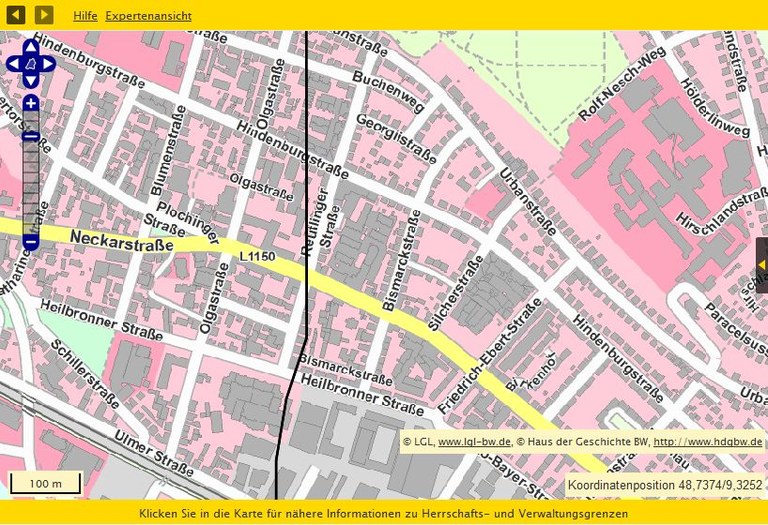
Task: Click the zoom slider handle
Action: (31, 136)
